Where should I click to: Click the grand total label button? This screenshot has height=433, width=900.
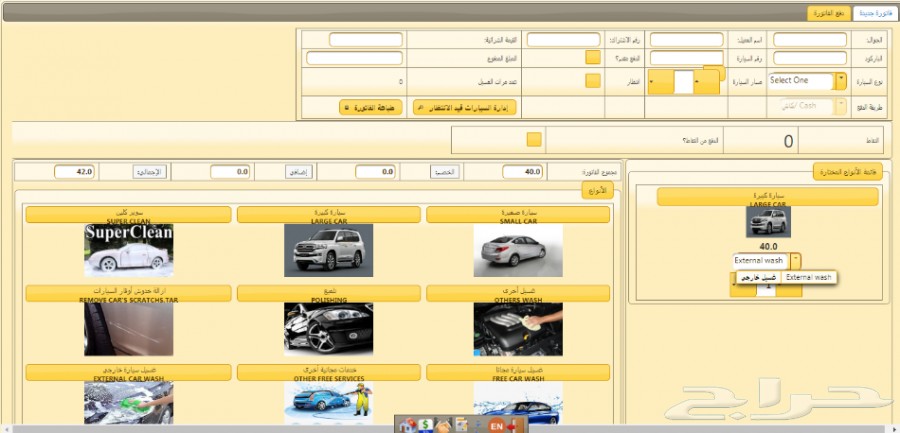tap(150, 172)
